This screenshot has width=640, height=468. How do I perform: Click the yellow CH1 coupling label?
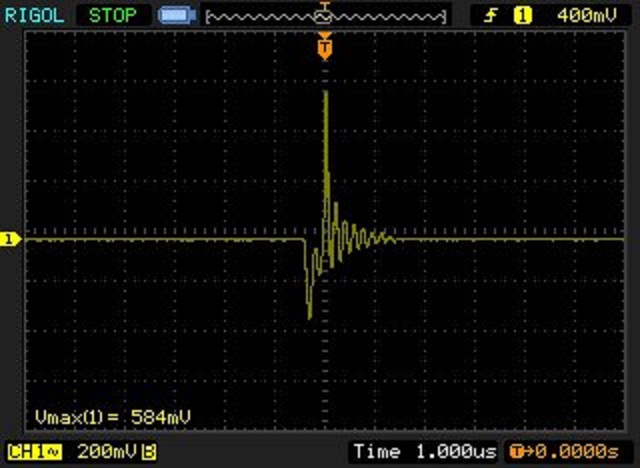point(35,452)
